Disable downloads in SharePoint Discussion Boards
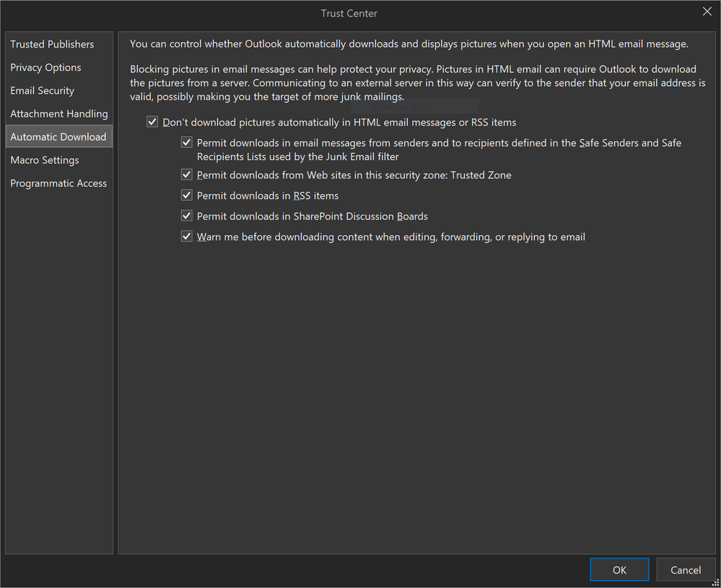Viewport: 721px width, 588px height. (x=186, y=215)
